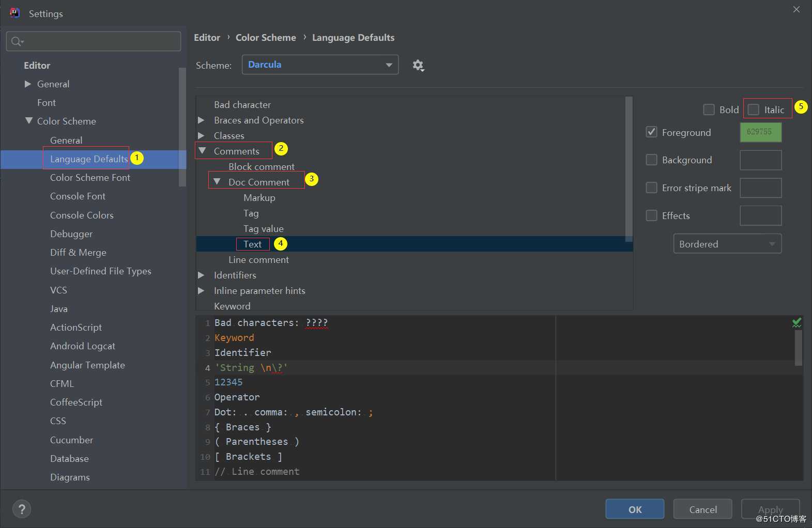Enable the Italic checkbox
This screenshot has height=528, width=812.
point(754,110)
